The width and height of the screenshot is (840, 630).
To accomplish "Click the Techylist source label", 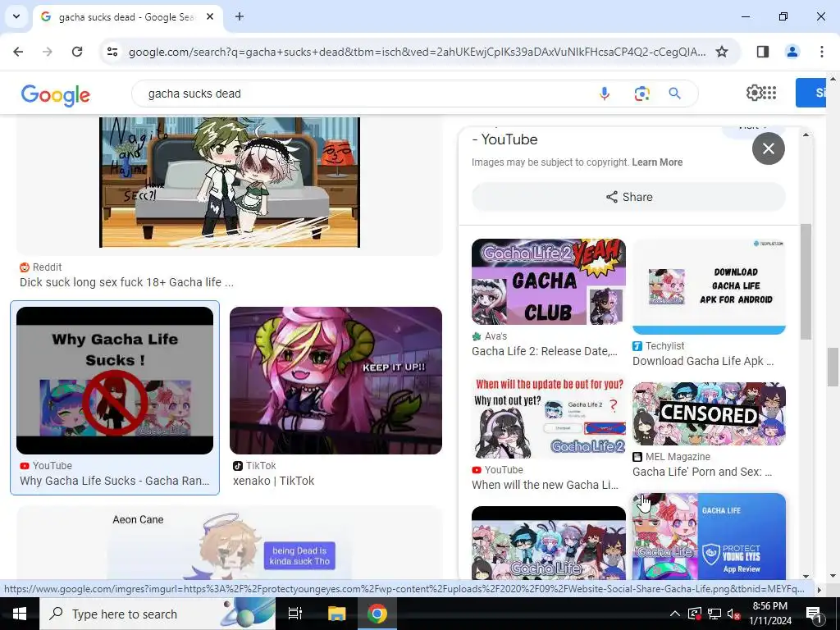I will point(664,346).
